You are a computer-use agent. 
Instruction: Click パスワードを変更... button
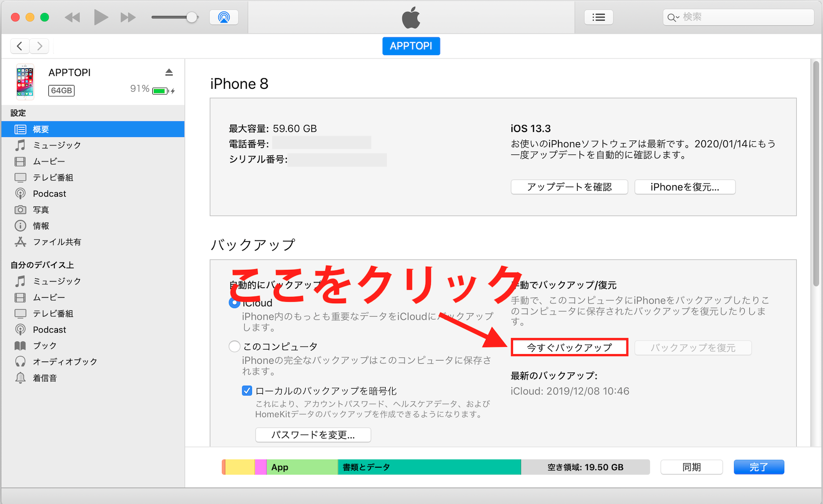[313, 435]
